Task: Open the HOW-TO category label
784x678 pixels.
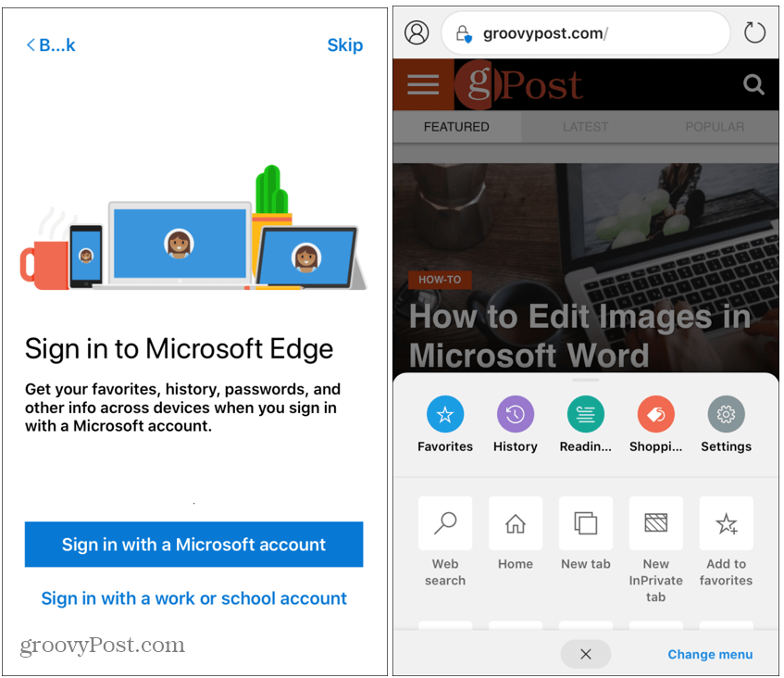Action: pyautogui.click(x=440, y=280)
